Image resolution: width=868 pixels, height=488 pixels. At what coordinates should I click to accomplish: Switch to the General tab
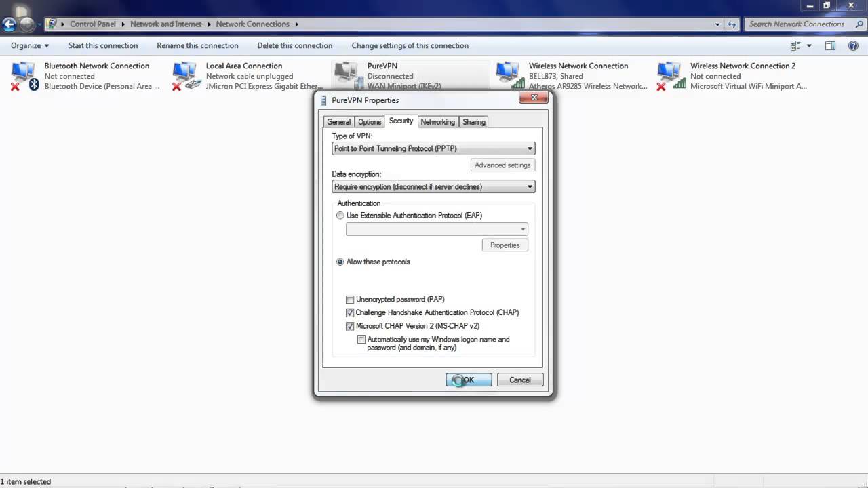[338, 122]
